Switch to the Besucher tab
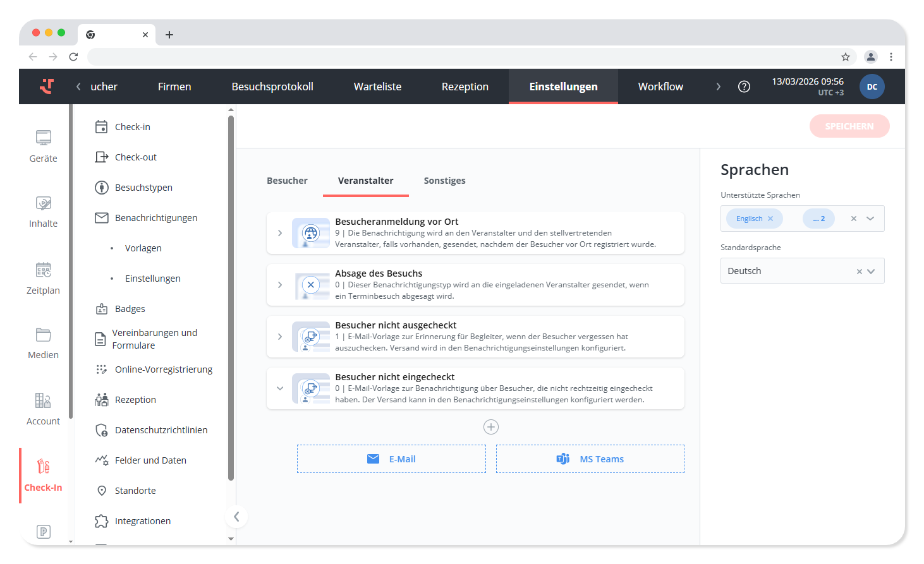 tap(287, 181)
